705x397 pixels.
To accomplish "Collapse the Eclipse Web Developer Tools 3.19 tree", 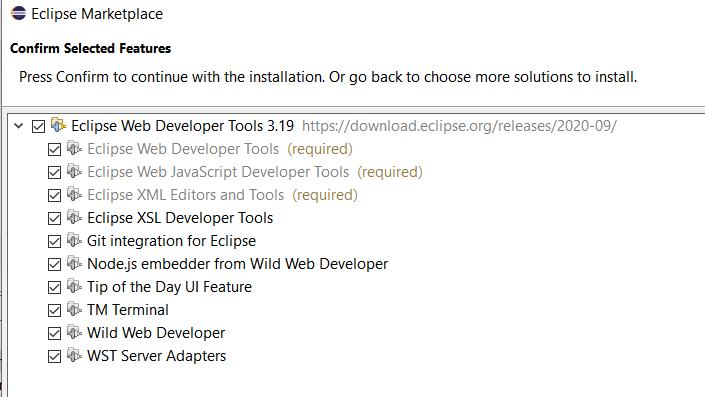I will point(18,126).
